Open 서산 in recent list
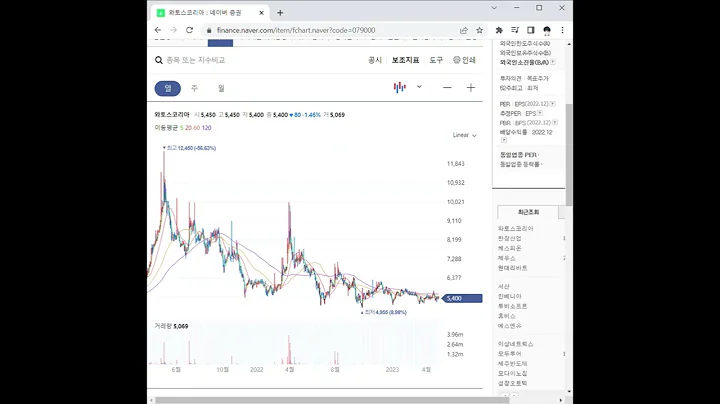The image size is (720, 404). (x=504, y=286)
